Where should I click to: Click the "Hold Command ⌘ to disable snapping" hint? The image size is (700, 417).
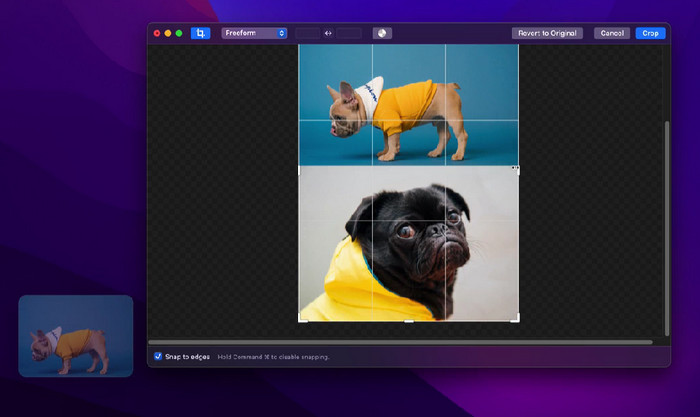pos(273,357)
